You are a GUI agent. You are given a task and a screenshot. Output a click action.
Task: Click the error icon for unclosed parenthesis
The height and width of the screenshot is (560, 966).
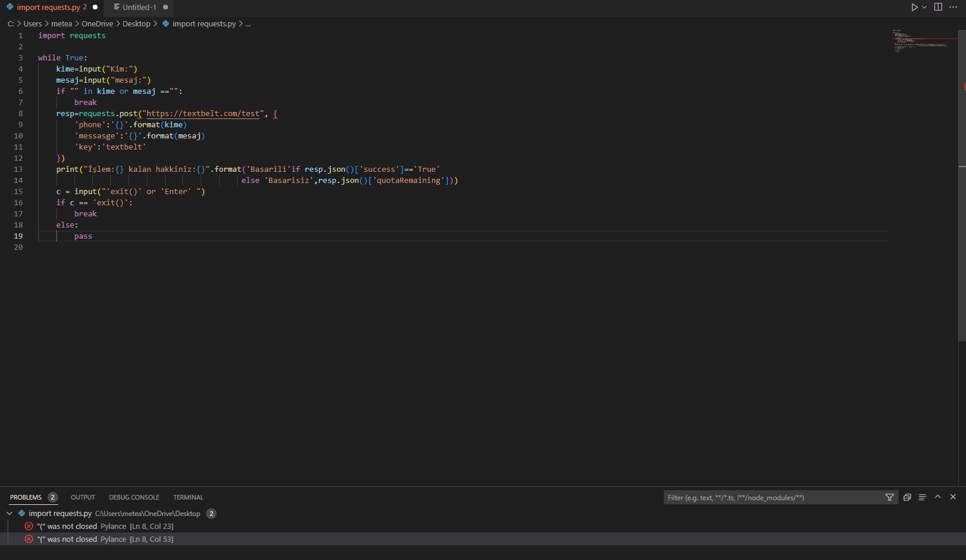click(29, 526)
